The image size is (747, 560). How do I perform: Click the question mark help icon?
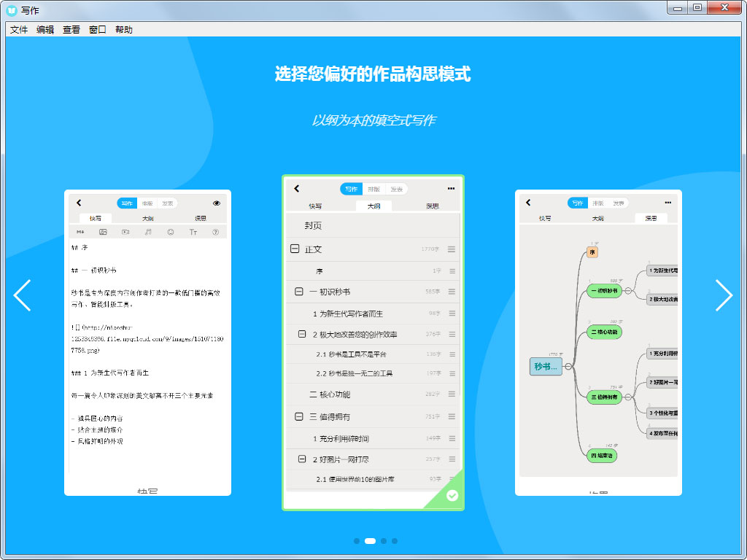click(x=215, y=232)
